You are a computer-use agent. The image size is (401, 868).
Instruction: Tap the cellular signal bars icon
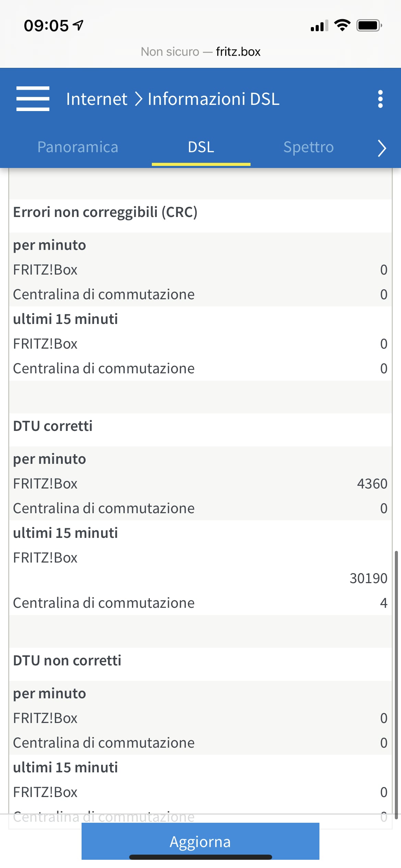[x=319, y=26]
